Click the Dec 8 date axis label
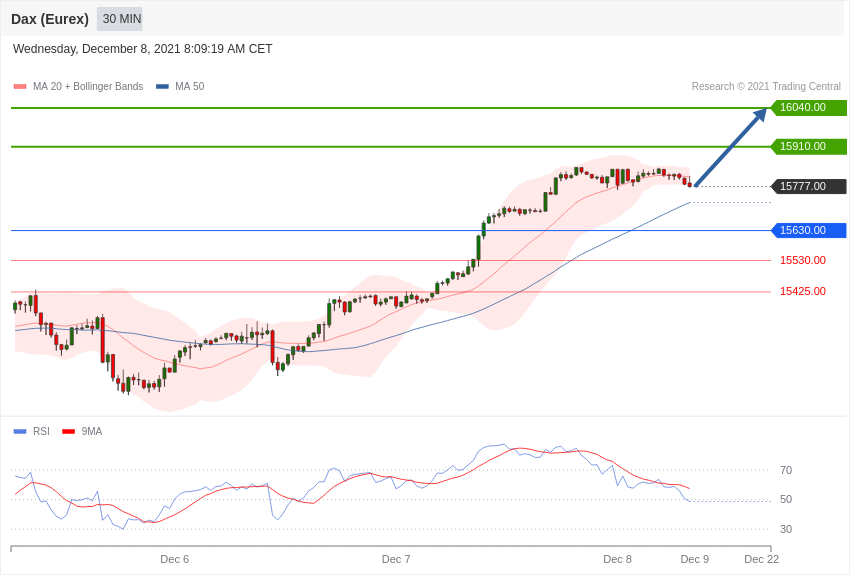Viewport: 850px width, 576px height. 617,559
